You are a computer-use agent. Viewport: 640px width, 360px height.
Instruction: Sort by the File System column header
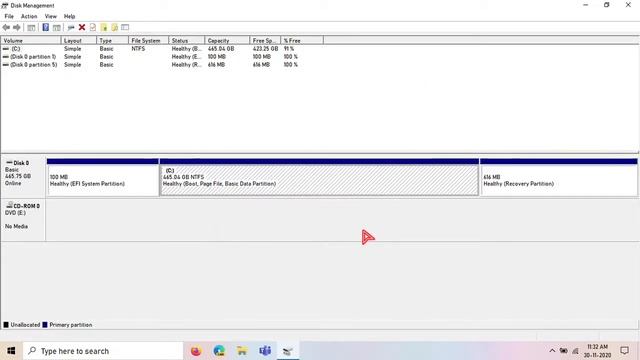point(149,40)
